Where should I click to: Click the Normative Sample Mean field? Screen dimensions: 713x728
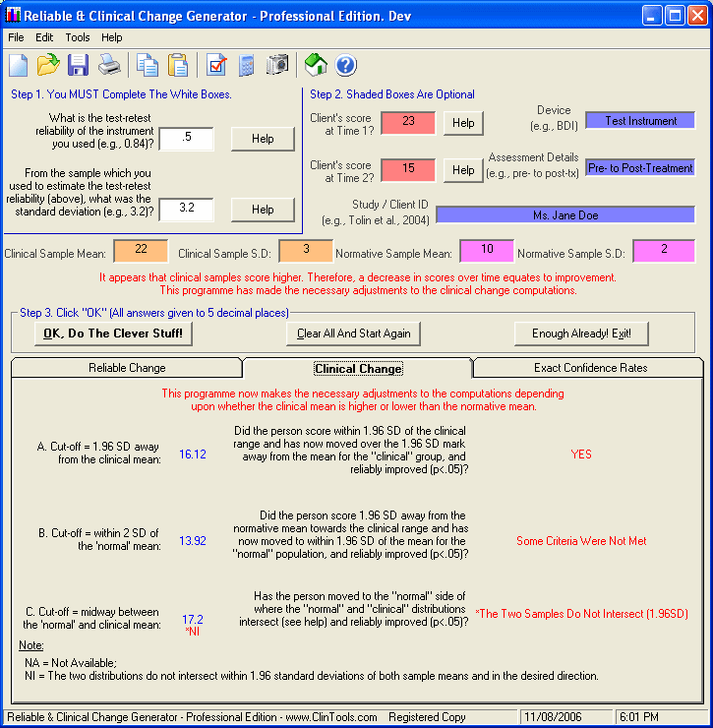486,251
